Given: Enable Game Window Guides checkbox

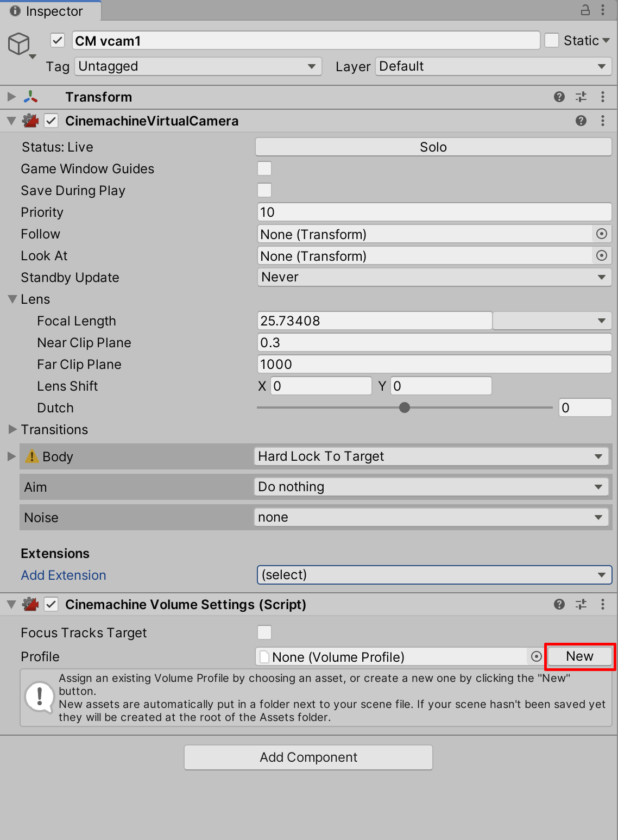Looking at the screenshot, I should (x=264, y=168).
